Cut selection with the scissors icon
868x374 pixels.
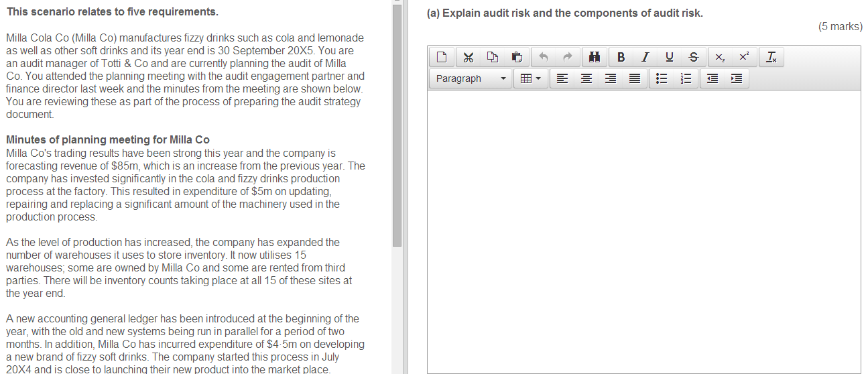[468, 58]
